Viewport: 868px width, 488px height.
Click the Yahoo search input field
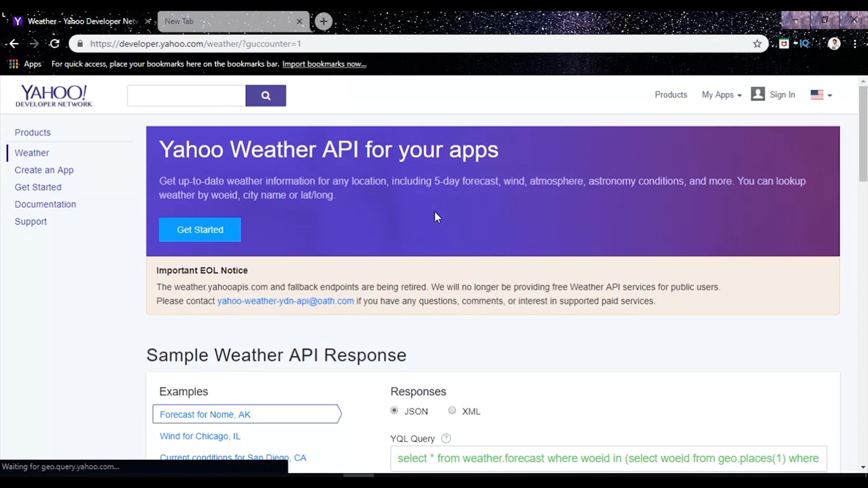coord(186,95)
